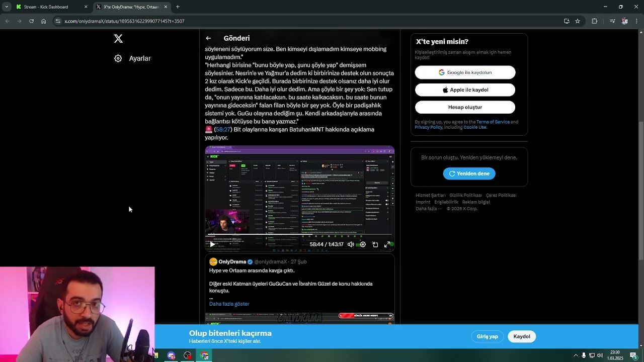Open Çerez Politikası footer link
This screenshot has width=644, height=362.
pyautogui.click(x=501, y=195)
